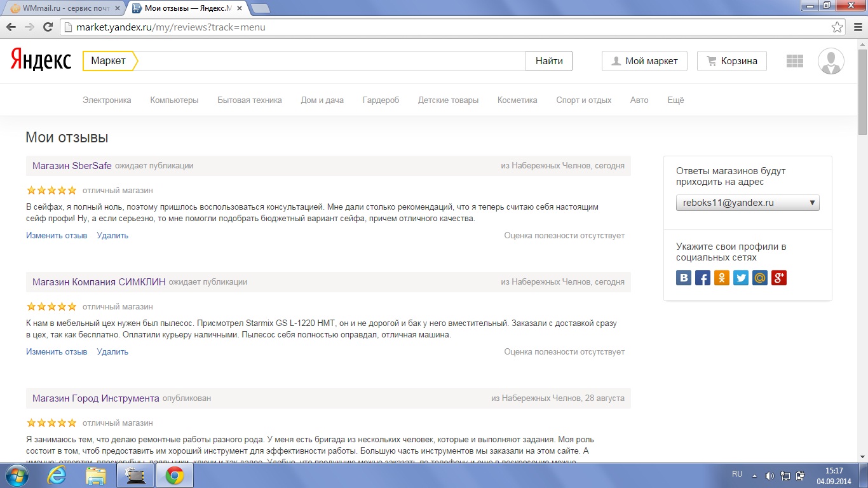This screenshot has width=868, height=488.
Task: Click Удалить for СИМКЛИН review
Action: point(112,351)
